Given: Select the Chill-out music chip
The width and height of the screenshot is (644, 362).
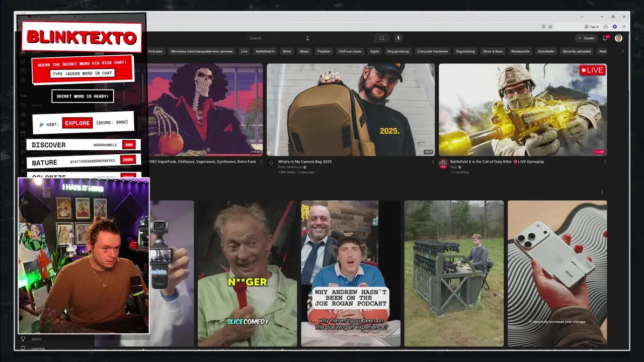Looking at the screenshot, I should pos(350,51).
